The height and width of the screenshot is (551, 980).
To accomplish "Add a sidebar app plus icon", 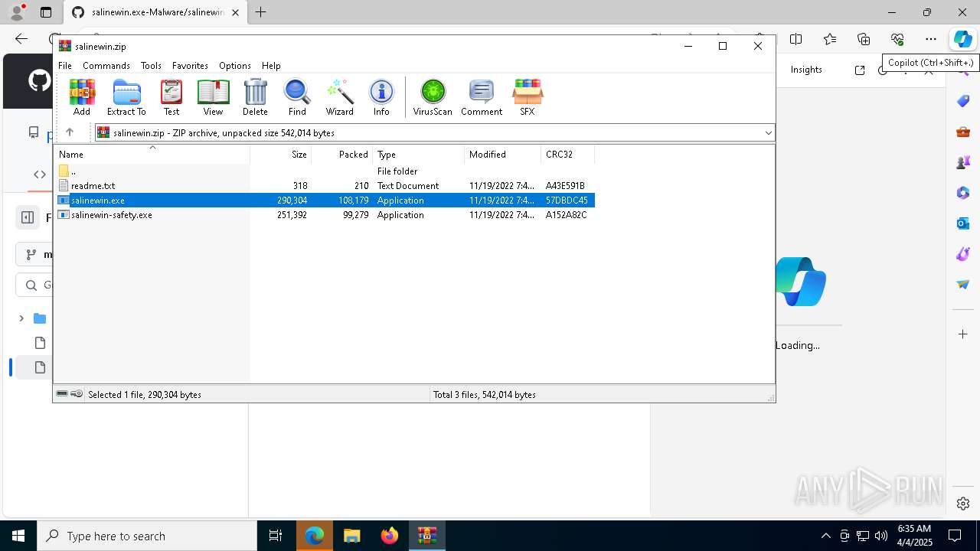I will pos(963,334).
